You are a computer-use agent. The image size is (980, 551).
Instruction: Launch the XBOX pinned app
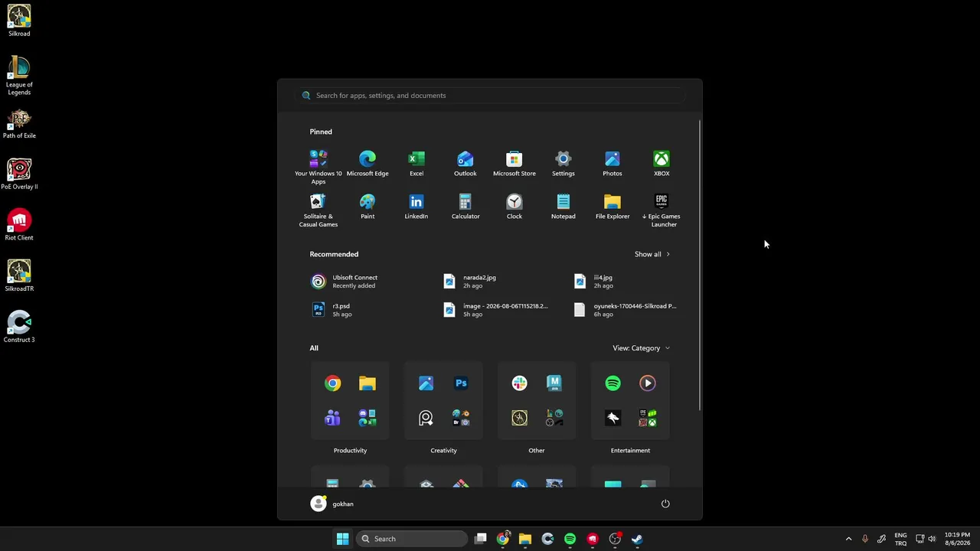(x=661, y=163)
